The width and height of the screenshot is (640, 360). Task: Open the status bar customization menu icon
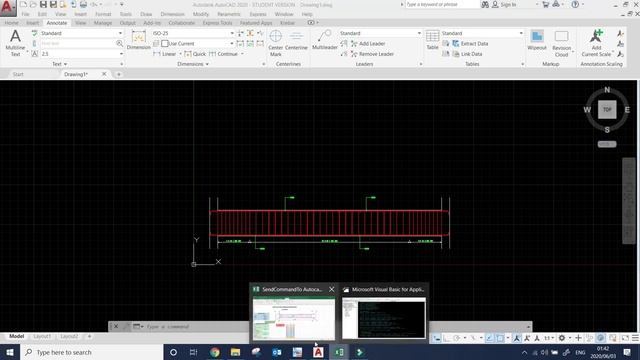[x=635, y=338]
